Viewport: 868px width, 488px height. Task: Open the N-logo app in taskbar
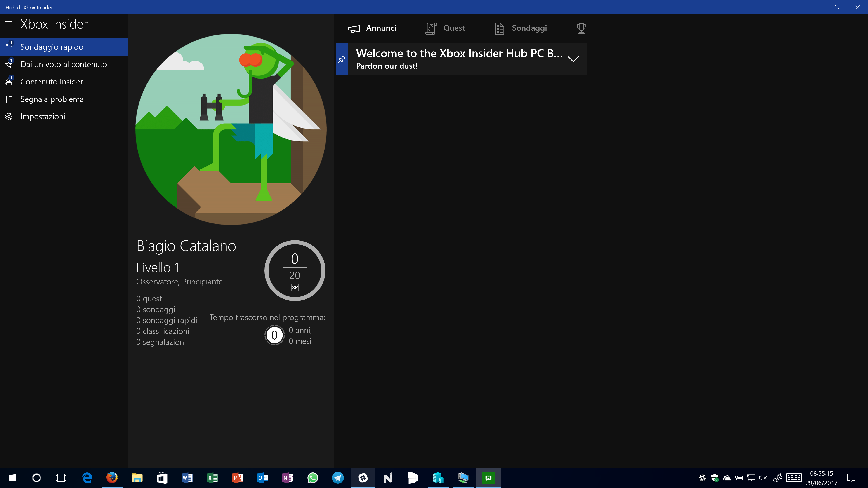[388, 478]
